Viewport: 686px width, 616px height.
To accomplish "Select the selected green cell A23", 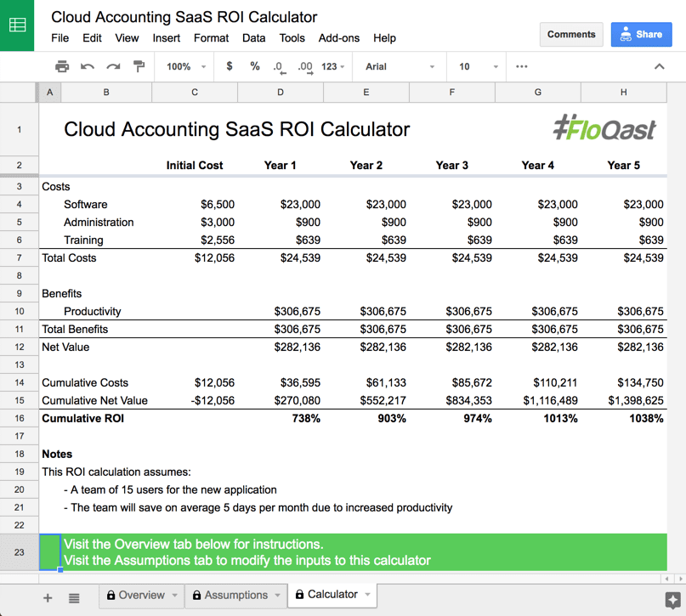I will 50,552.
